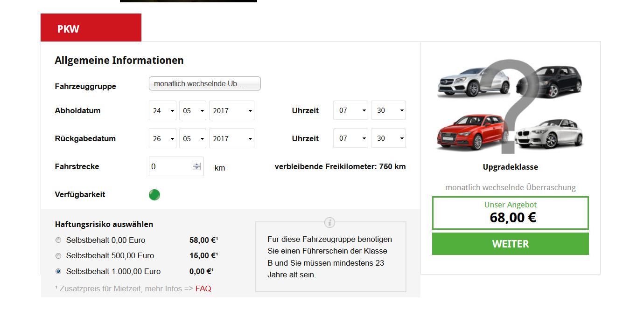
Task: Select Selbstbehalt 0,00 Euro option
Action: (x=58, y=240)
